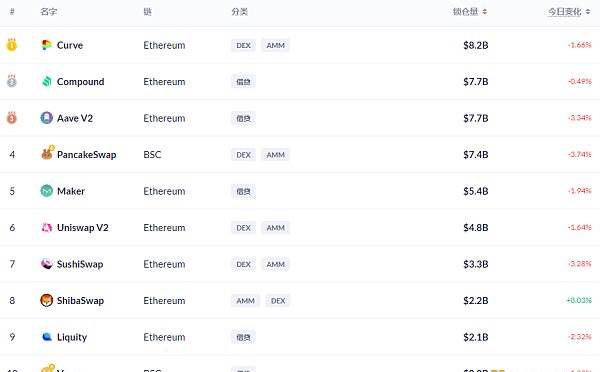The width and height of the screenshot is (600, 372).
Task: Select the SushiSwap logo icon
Action: 47,264
